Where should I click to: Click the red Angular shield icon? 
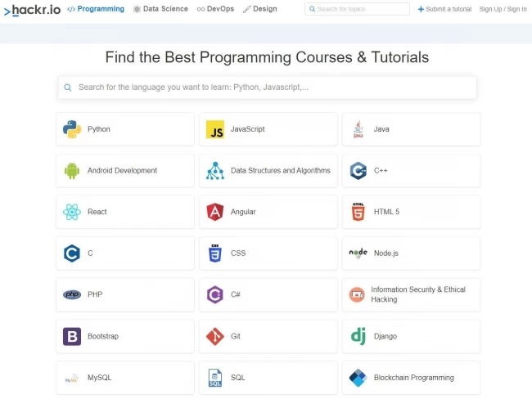(215, 212)
